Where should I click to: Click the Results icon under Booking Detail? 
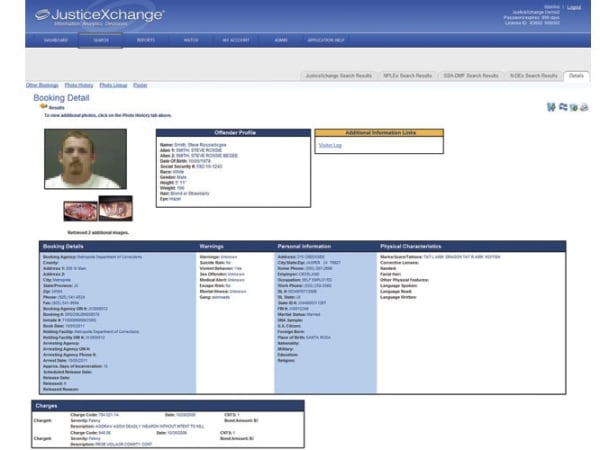43,106
